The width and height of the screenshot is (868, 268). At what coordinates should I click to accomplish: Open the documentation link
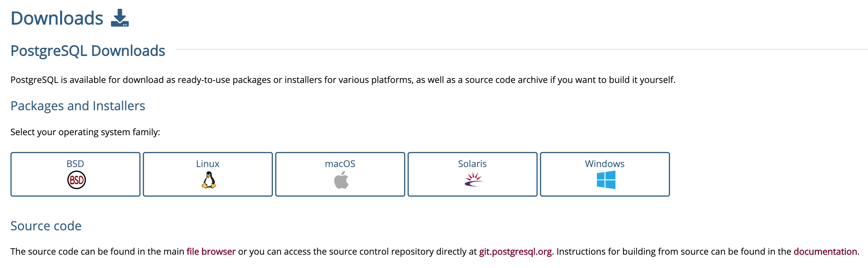point(825,251)
